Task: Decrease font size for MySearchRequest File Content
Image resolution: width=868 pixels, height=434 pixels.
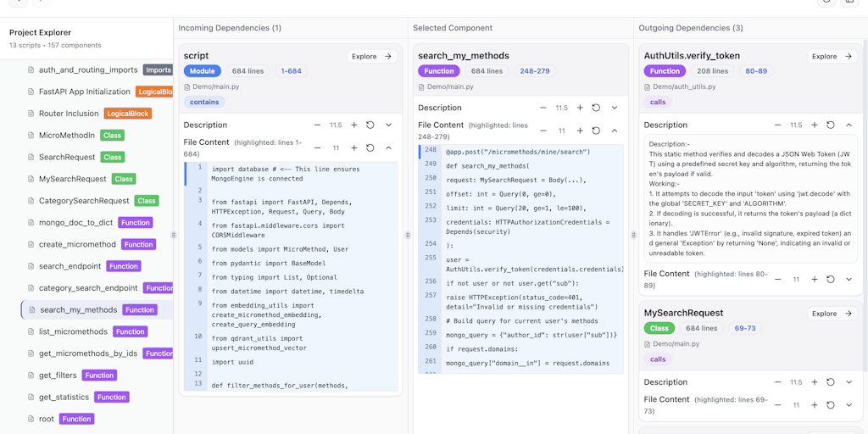Action: 777,405
